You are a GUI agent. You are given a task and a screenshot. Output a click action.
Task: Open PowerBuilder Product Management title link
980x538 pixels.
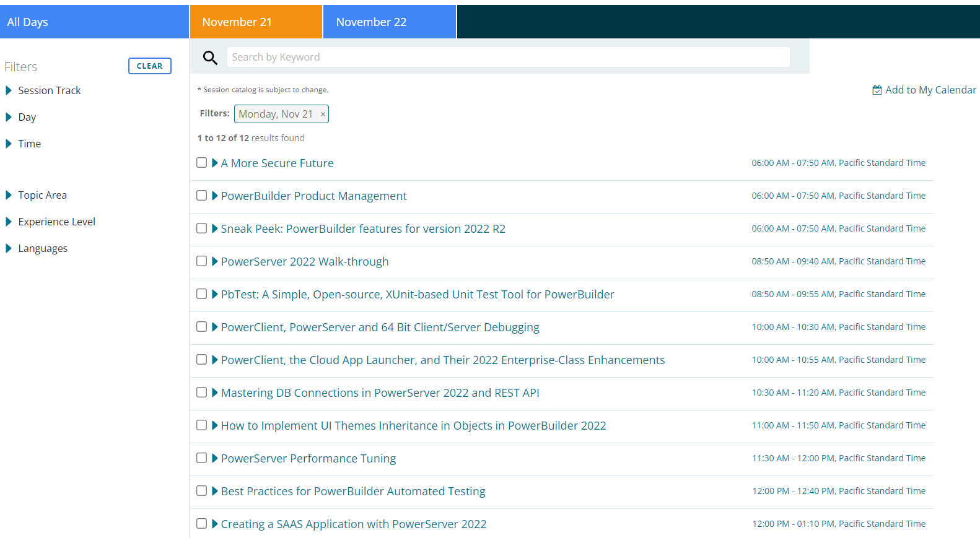pyautogui.click(x=314, y=196)
